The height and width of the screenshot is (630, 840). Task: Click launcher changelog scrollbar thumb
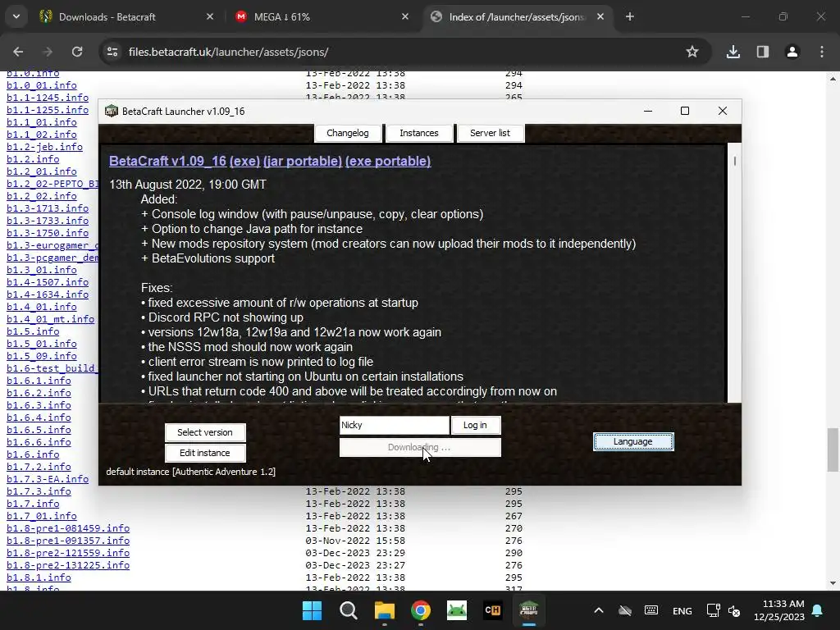click(735, 161)
